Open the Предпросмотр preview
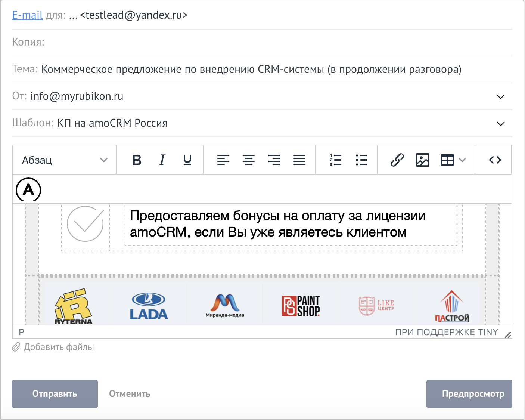The height and width of the screenshot is (420, 525). [469, 394]
